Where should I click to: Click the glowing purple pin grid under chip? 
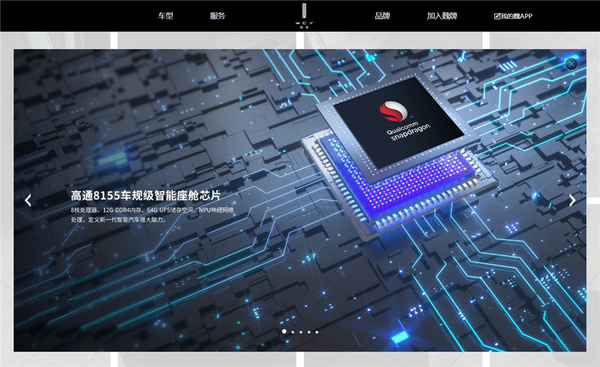[398, 180]
